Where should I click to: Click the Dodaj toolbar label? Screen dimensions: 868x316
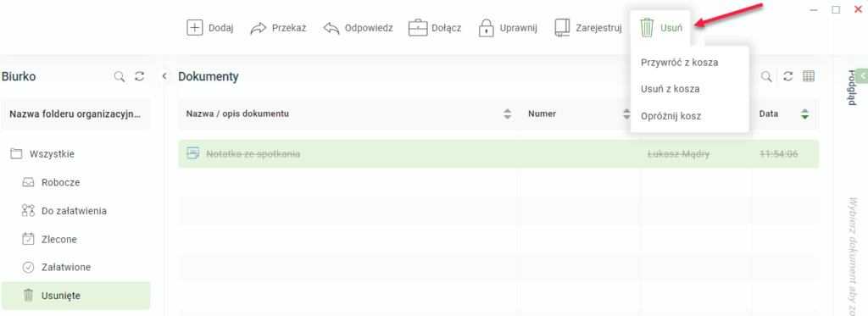pos(221,28)
